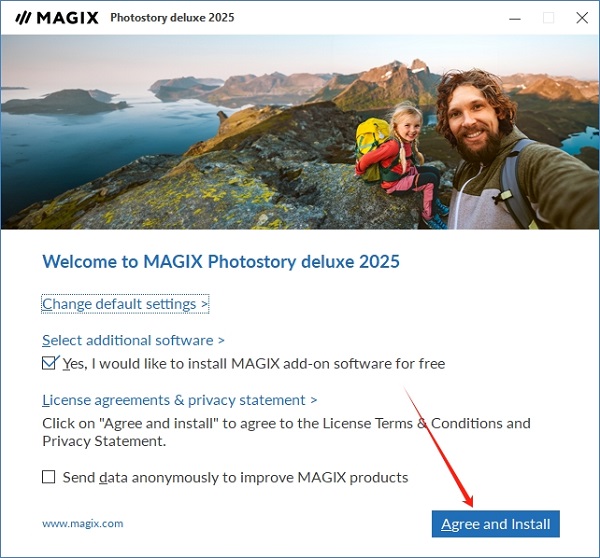
Task: Click the Welcome to MAGIX Photostory heading
Action: 220,262
